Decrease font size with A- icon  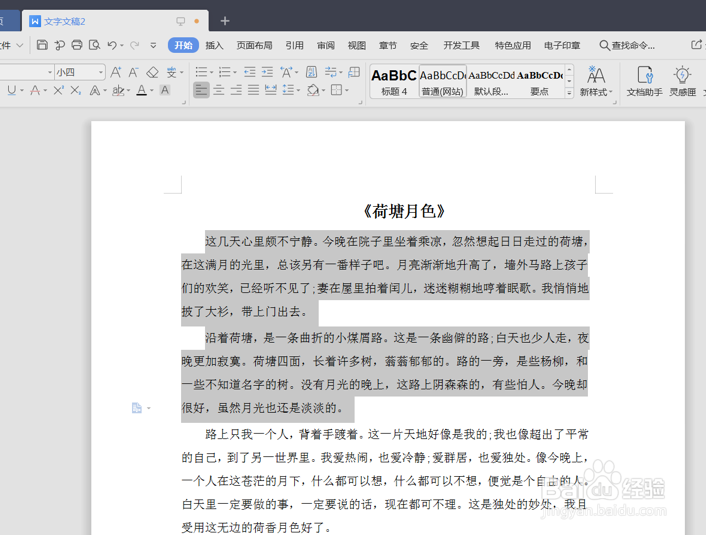click(133, 72)
